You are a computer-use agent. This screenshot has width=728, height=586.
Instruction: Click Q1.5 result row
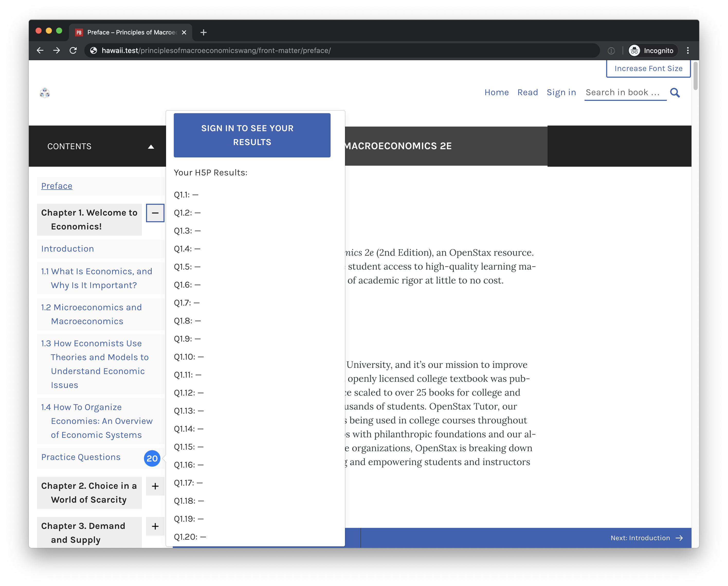click(x=187, y=267)
